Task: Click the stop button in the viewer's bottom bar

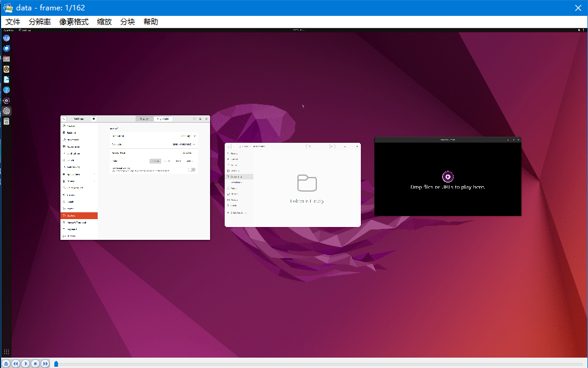Action: pyautogui.click(x=35, y=364)
